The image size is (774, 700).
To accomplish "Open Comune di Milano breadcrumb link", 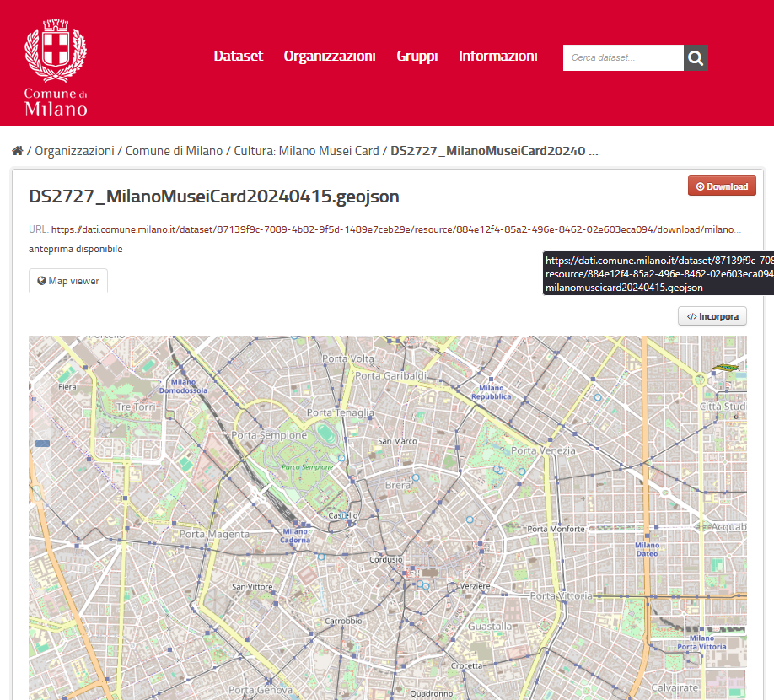I will click(x=174, y=151).
